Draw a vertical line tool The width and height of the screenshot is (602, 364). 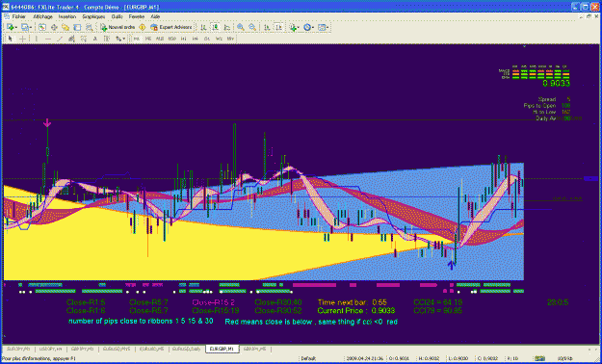click(x=37, y=39)
